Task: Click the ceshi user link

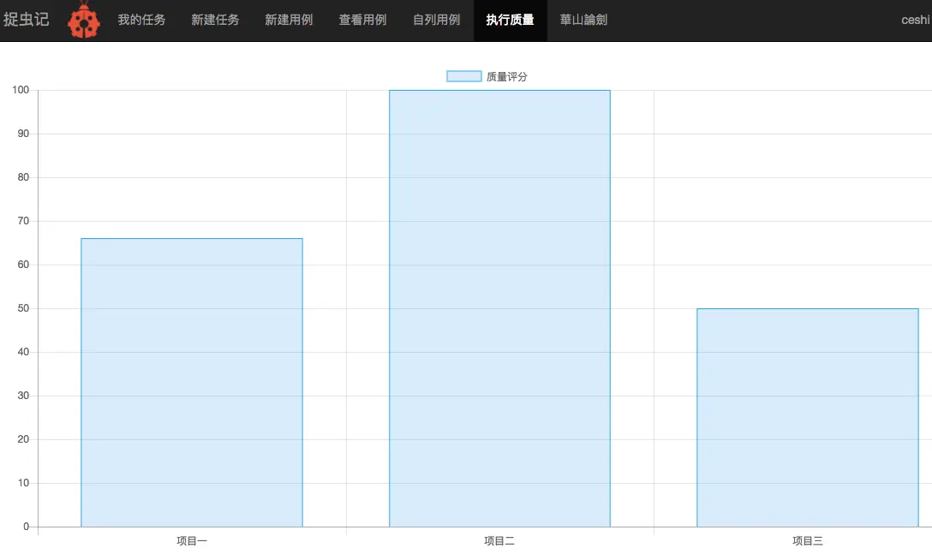Action: 916,21
